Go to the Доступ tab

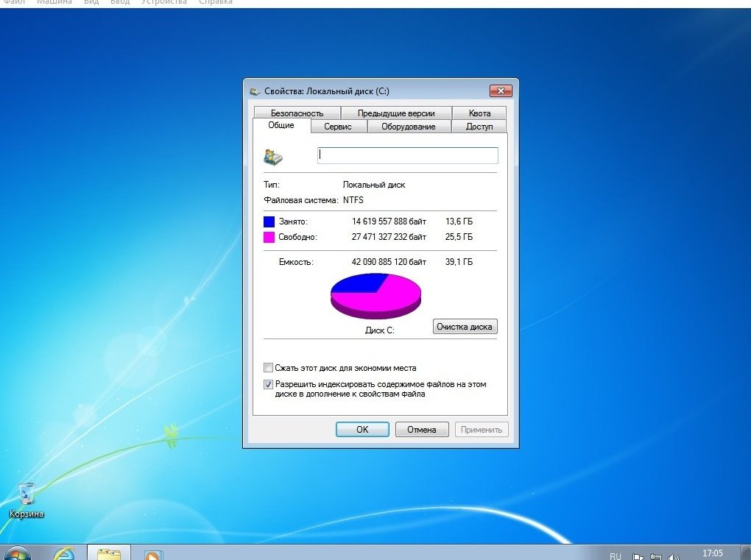(479, 127)
